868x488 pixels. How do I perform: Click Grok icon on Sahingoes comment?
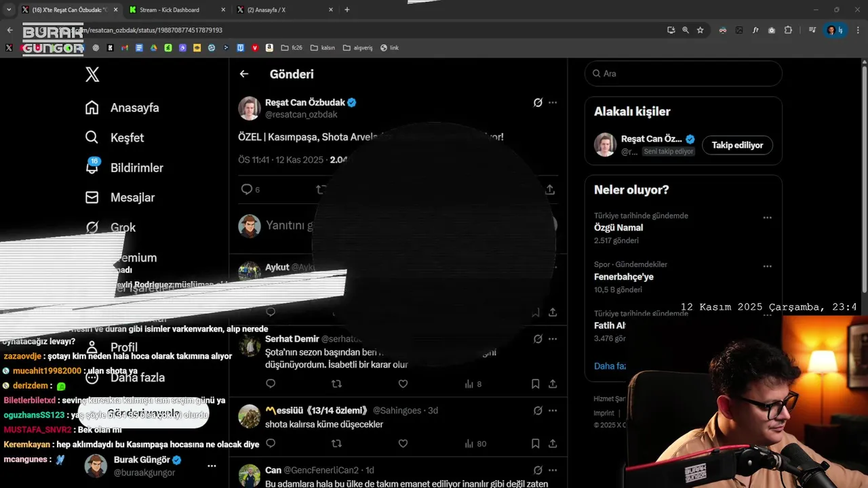pyautogui.click(x=537, y=410)
